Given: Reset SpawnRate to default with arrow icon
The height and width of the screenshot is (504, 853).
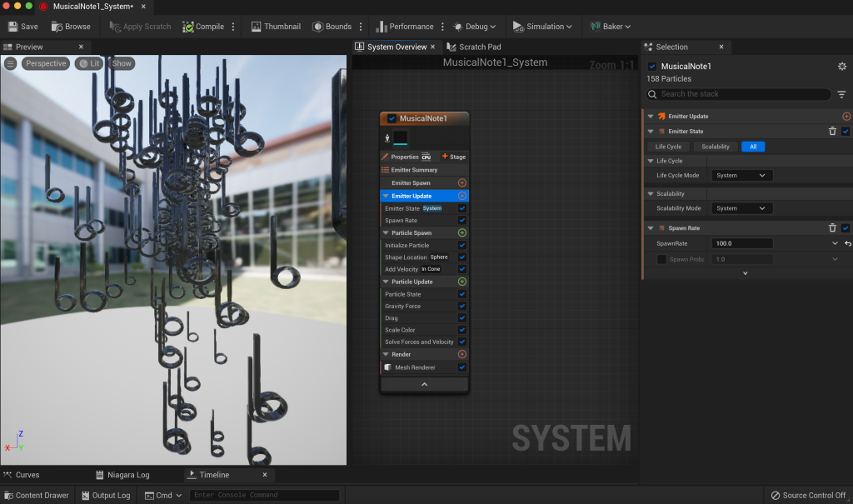Looking at the screenshot, I should 847,244.
